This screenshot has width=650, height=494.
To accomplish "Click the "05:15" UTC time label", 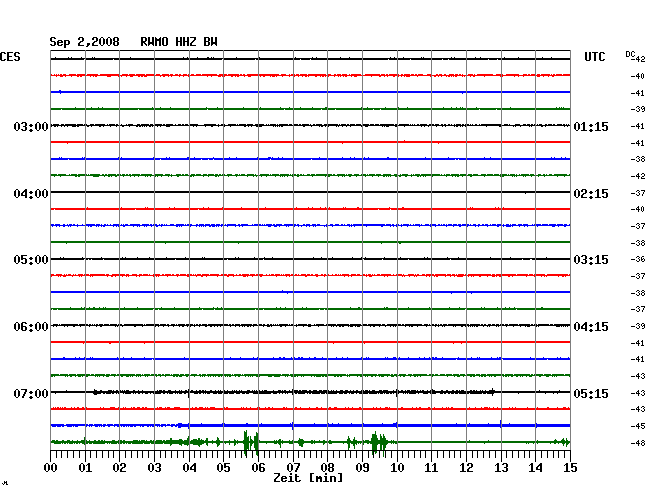I will 591,393.
